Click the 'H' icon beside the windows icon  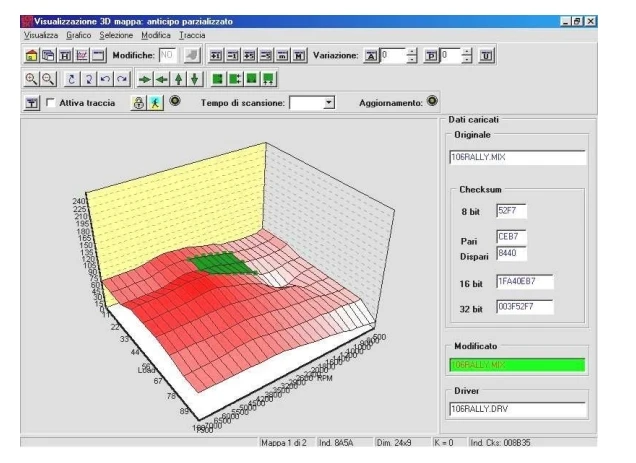[65, 55]
